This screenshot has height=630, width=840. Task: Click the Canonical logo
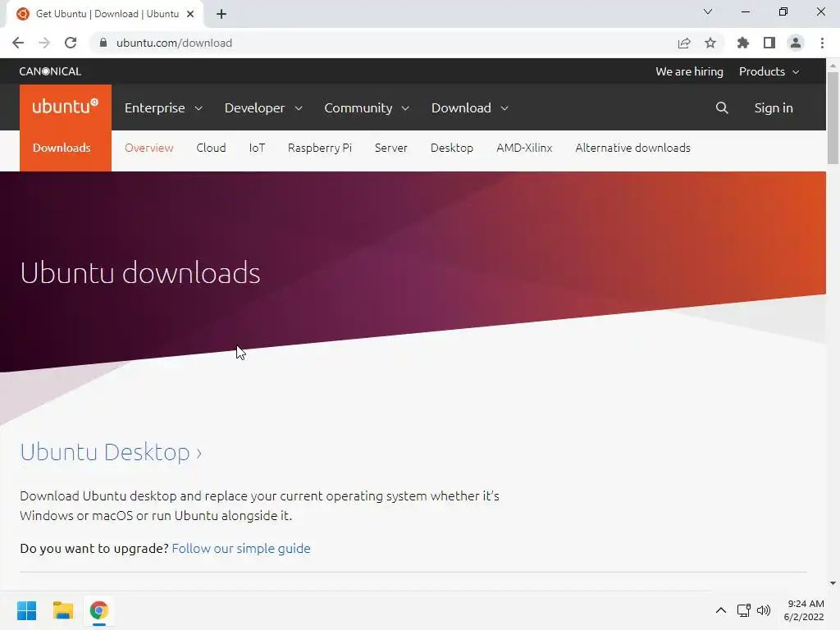tap(50, 71)
